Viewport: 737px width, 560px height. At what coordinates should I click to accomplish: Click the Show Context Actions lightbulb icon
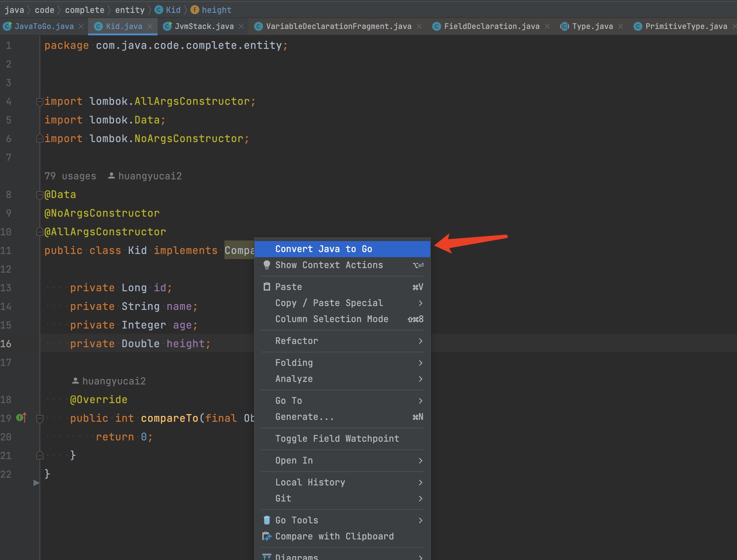(267, 265)
